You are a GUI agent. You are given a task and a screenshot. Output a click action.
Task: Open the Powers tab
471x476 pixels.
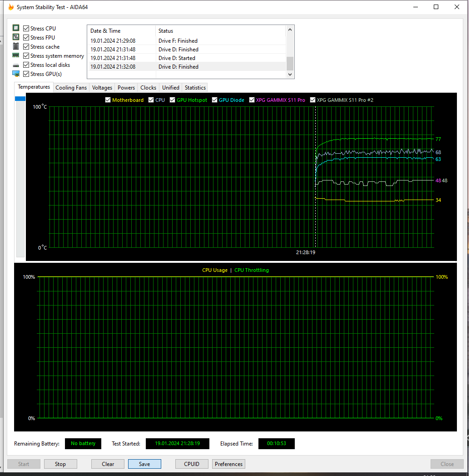coord(126,88)
